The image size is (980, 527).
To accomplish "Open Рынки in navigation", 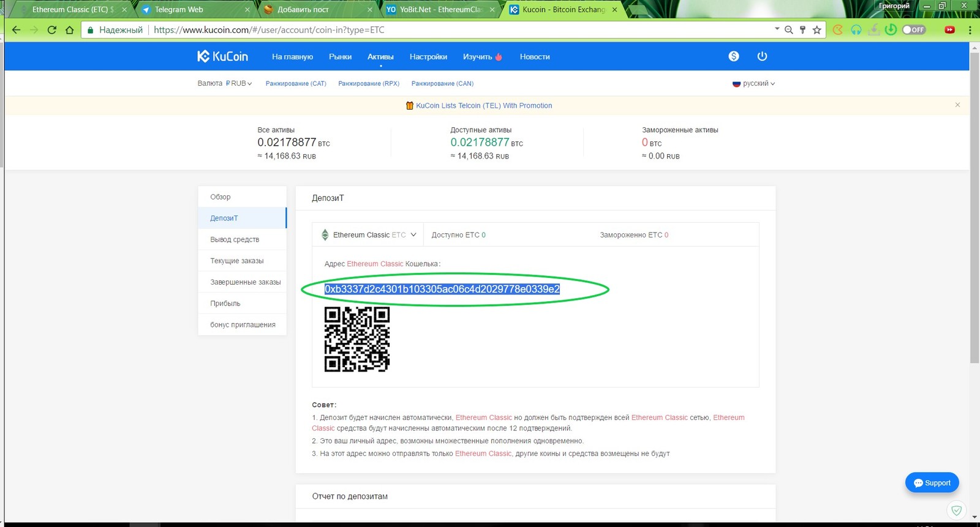I will [x=340, y=56].
